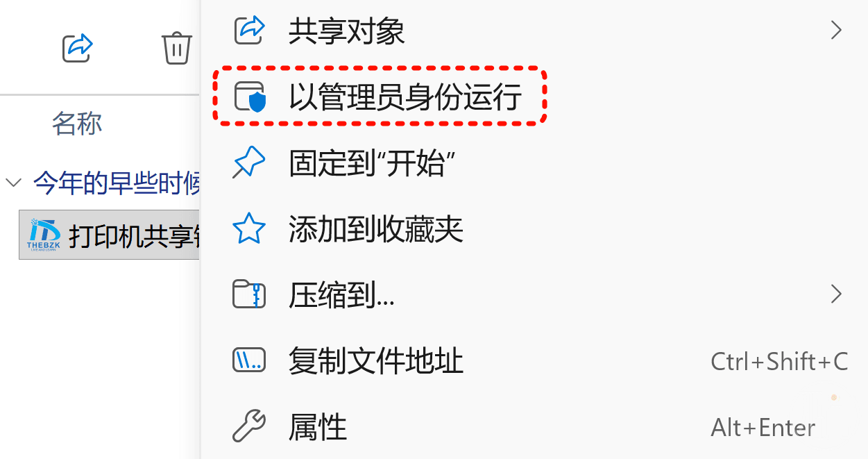Screen dimensions: 868x459
Task: Click the THEBZK file icon in list
Action: pos(44,235)
